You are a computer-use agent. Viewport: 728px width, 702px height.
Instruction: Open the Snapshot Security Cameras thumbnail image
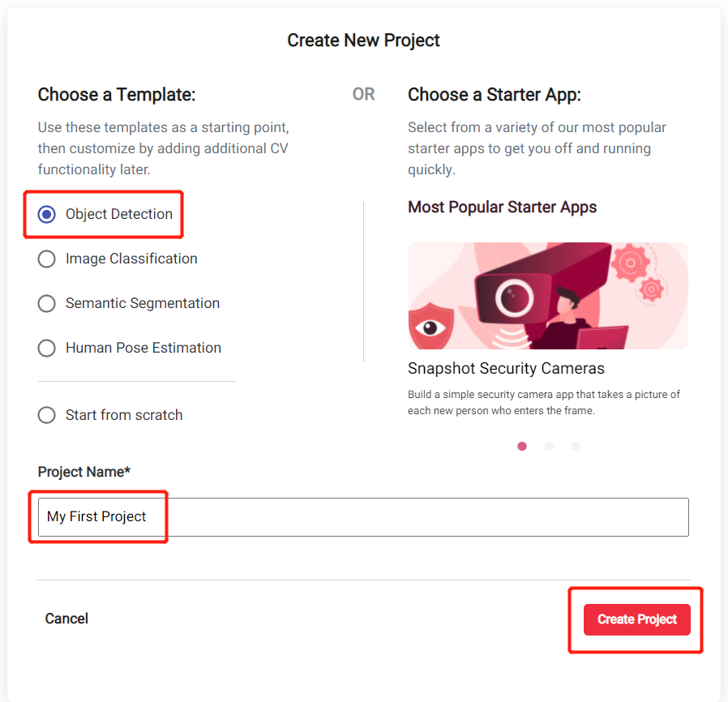548,296
